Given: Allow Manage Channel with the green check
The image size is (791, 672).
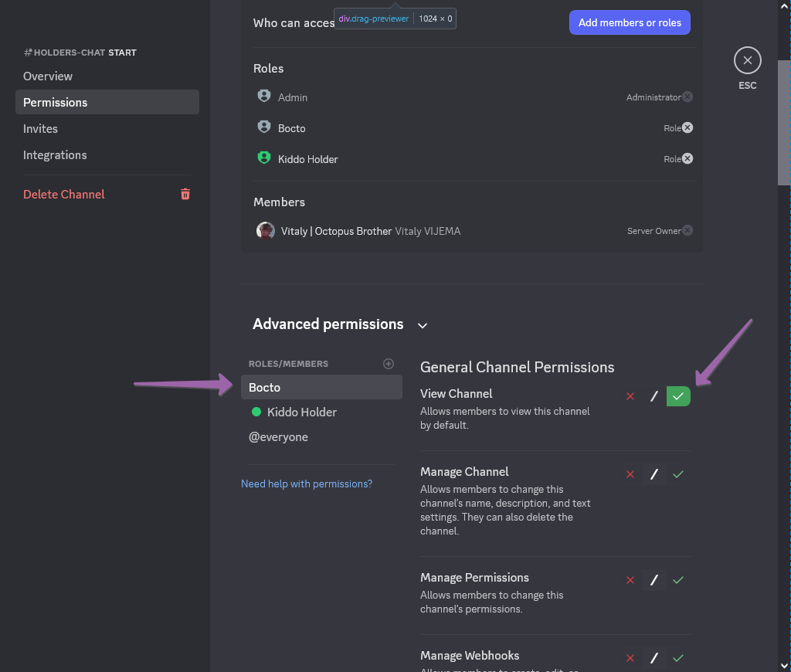Looking at the screenshot, I should (678, 474).
